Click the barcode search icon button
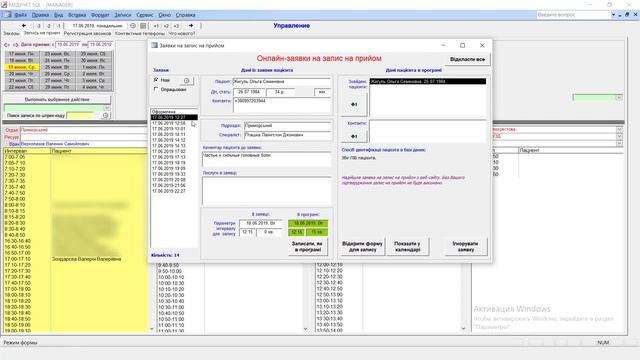The width and height of the screenshot is (640, 360). (105, 116)
